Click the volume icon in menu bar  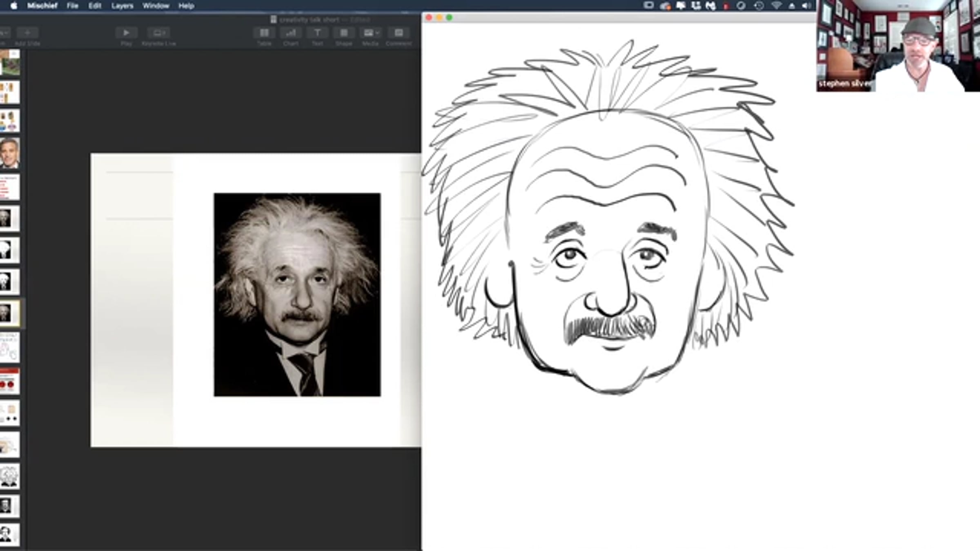806,6
